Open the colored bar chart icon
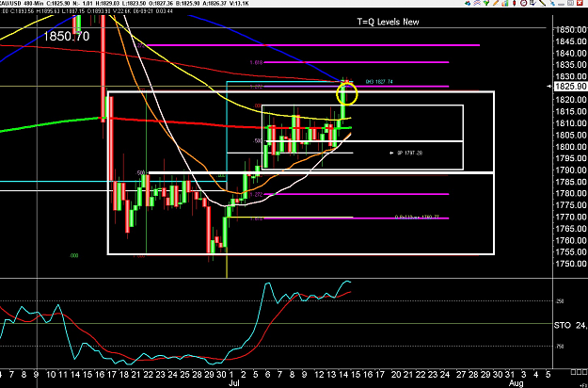Image resolution: width=588 pixels, height=388 pixels. click(505, 3)
